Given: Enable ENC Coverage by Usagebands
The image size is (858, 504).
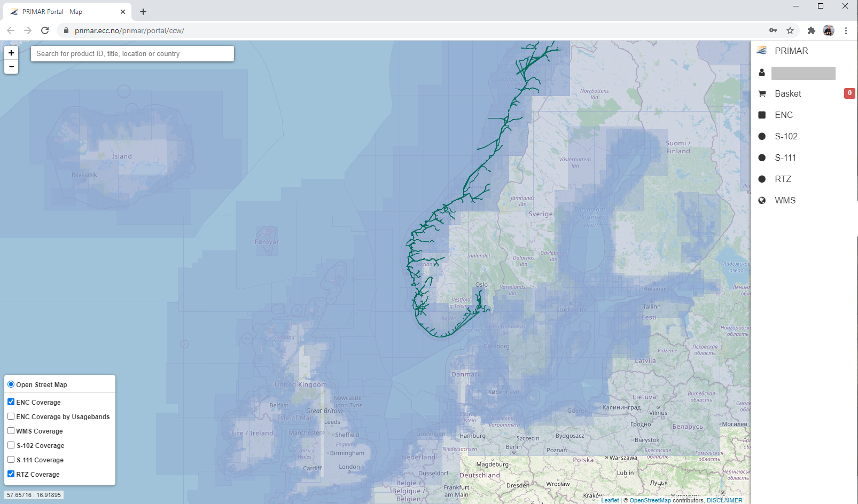Looking at the screenshot, I should pyautogui.click(x=11, y=416).
